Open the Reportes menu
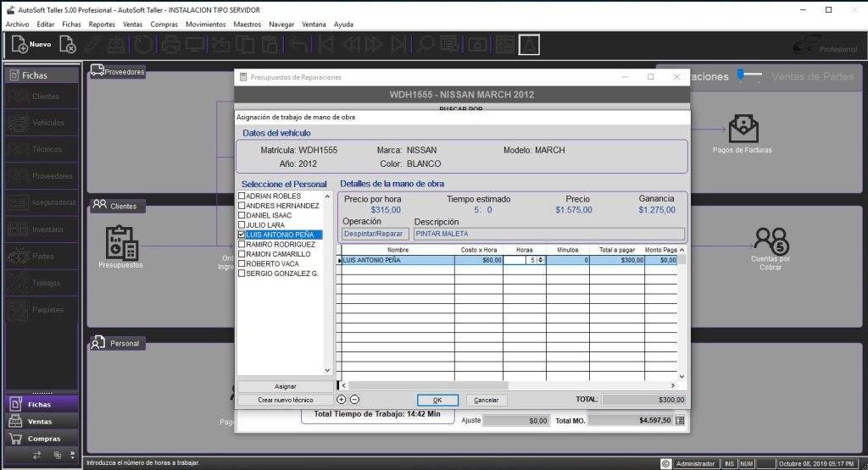 point(102,25)
